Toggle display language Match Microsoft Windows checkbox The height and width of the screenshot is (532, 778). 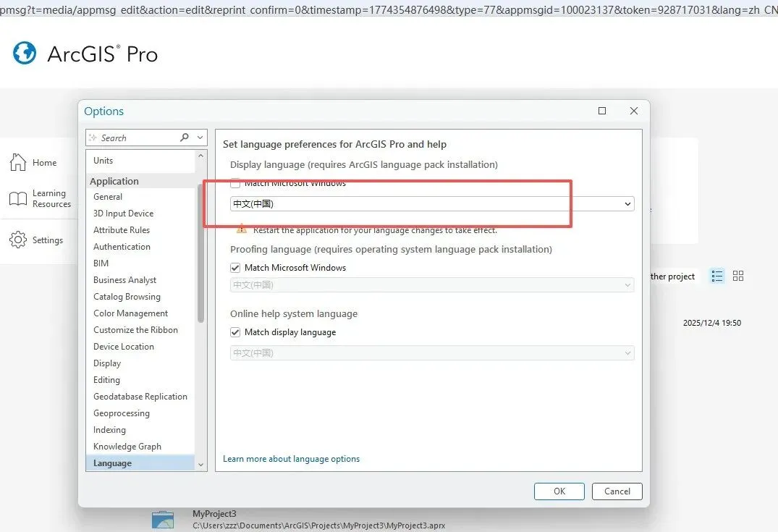pos(235,183)
